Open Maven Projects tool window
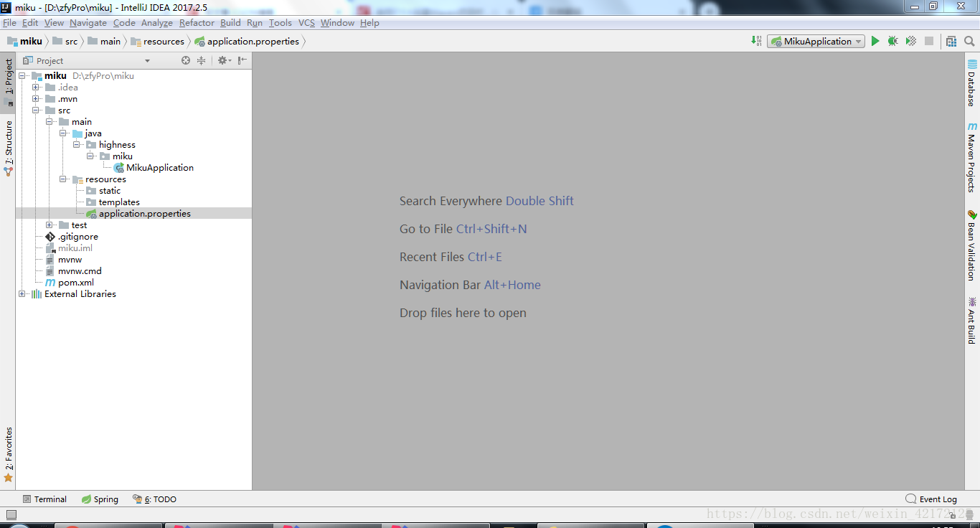 point(972,157)
